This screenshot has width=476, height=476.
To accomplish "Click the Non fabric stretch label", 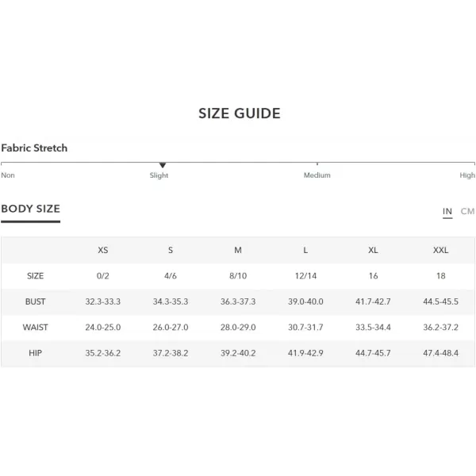I will coord(8,175).
